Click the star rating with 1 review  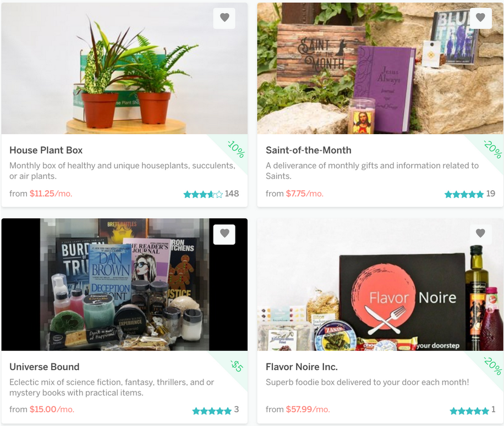[x=473, y=410]
